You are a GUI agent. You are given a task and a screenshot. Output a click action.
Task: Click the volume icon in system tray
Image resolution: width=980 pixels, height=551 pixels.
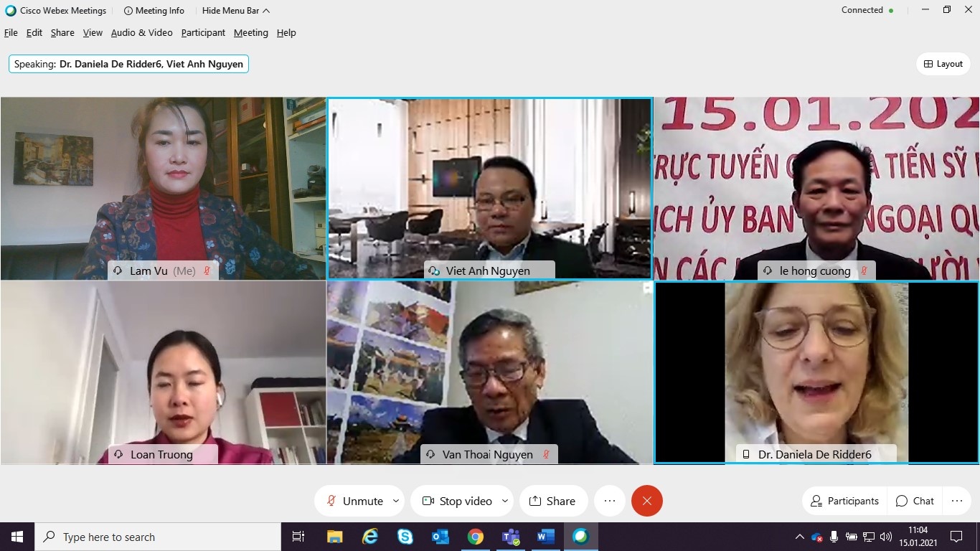[886, 537]
